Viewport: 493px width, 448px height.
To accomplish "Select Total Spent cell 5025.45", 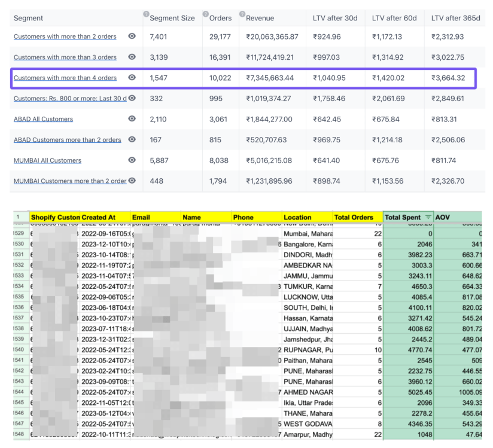I will point(409,392).
